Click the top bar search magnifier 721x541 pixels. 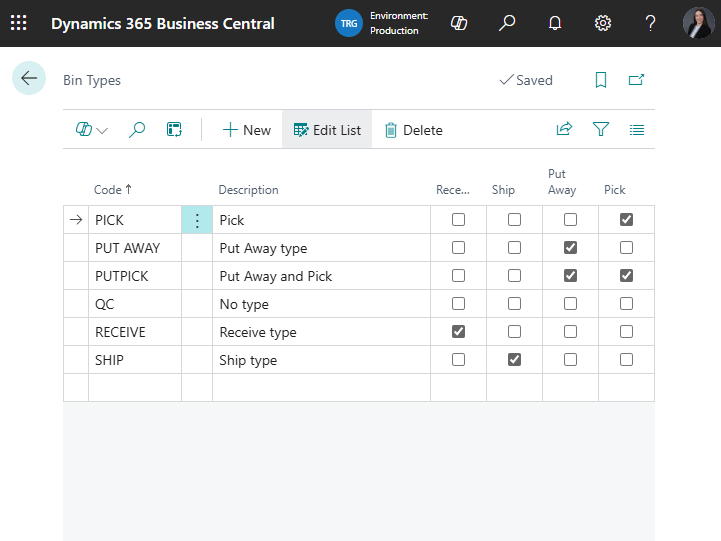[x=507, y=23]
